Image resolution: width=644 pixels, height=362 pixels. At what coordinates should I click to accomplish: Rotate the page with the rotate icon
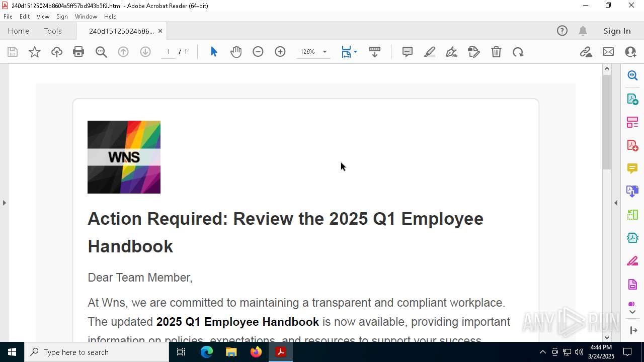pos(518,52)
